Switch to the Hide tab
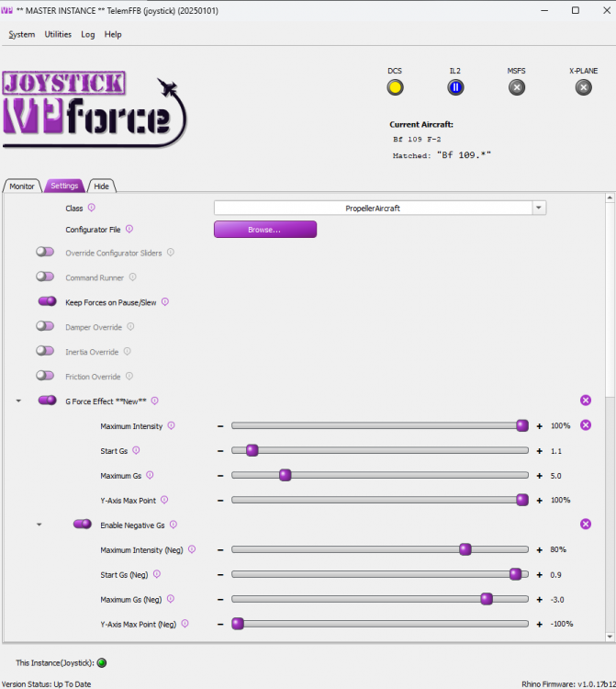Screen dimensions: 616x689 (101, 186)
